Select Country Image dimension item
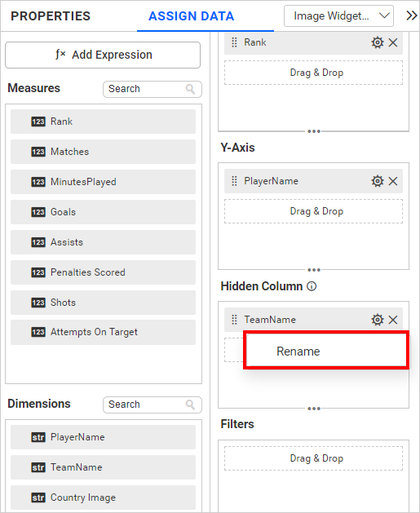Viewport: 420px width, 513px height. [103, 498]
